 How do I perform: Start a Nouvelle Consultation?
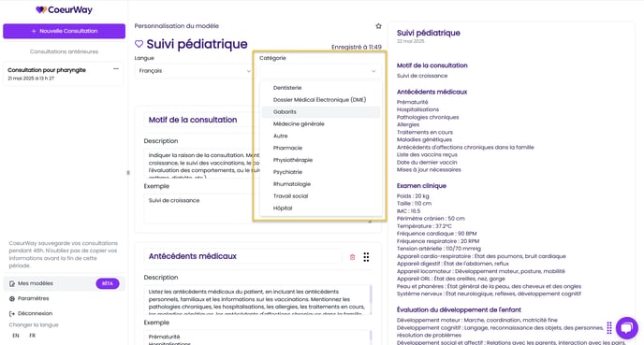64,31
